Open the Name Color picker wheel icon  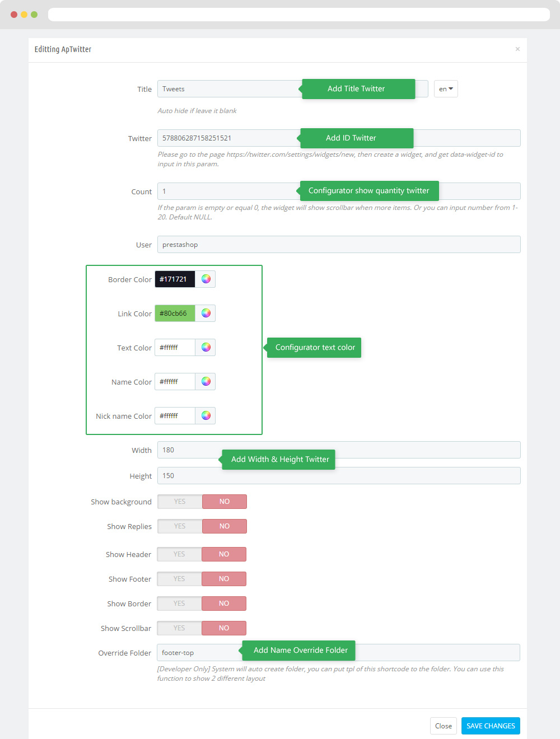click(206, 382)
